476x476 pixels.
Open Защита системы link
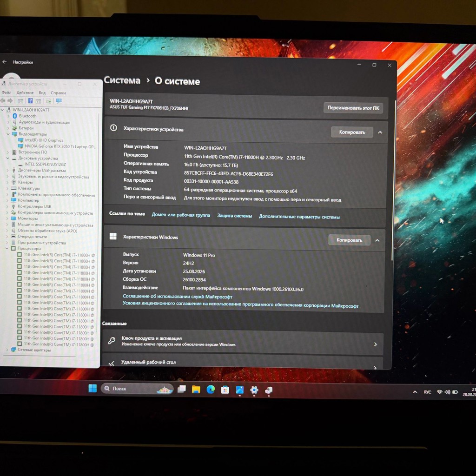click(234, 216)
